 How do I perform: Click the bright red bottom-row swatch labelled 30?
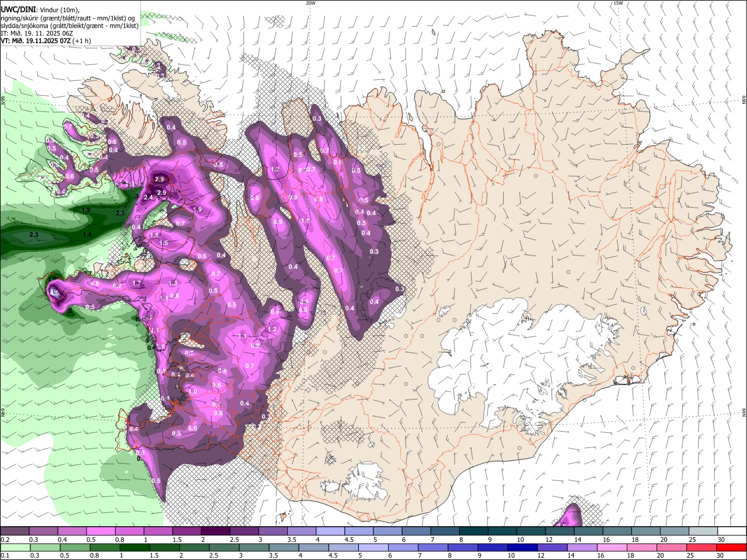pyautogui.click(x=731, y=548)
